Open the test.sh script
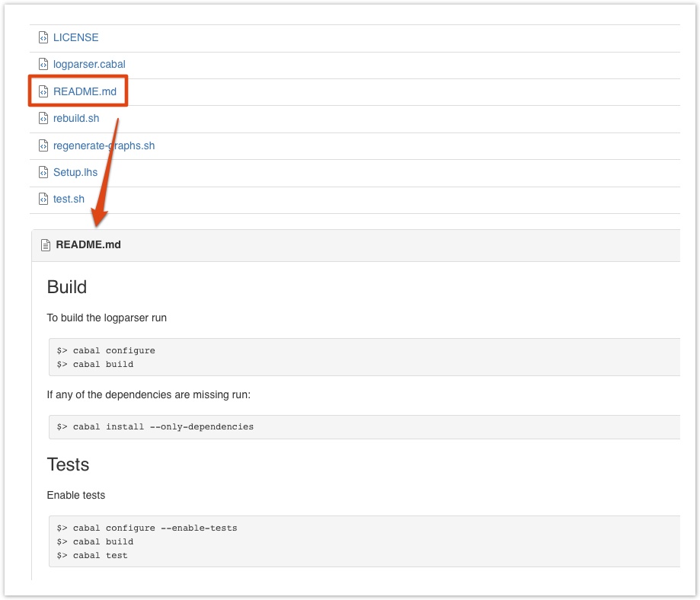Image resolution: width=700 pixels, height=600 pixels. [69, 199]
